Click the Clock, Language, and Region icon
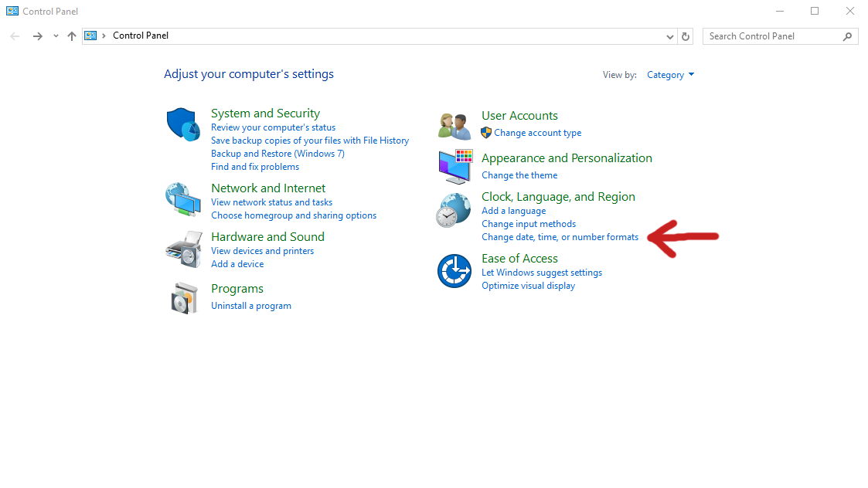868x488 pixels. (453, 210)
